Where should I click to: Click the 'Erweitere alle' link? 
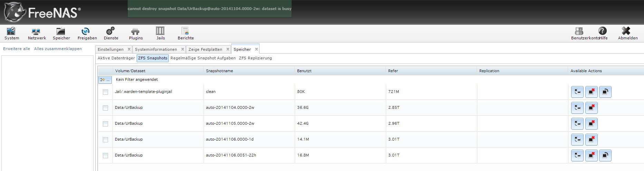tap(17, 49)
